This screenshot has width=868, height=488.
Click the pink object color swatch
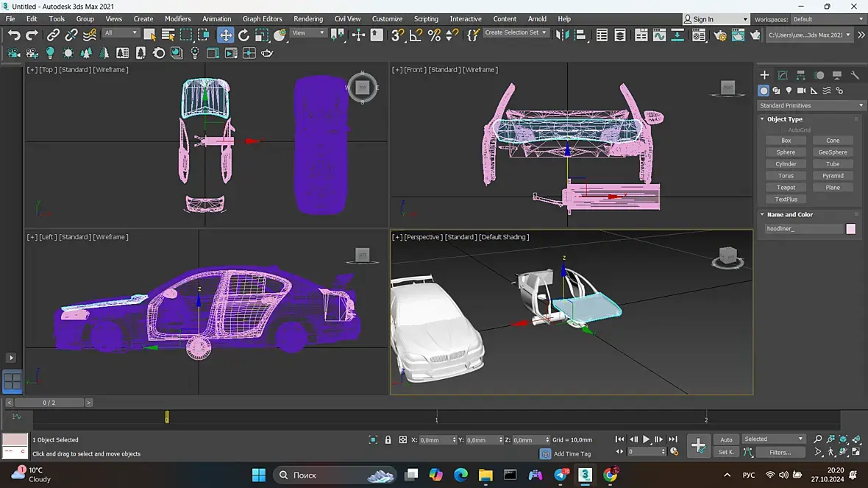click(851, 229)
